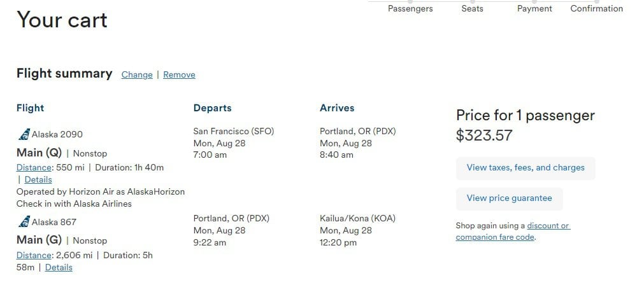Image resolution: width=644 pixels, height=283 pixels.
Task: Open Distance info for the 2,606 mi flight
Action: [x=34, y=255]
